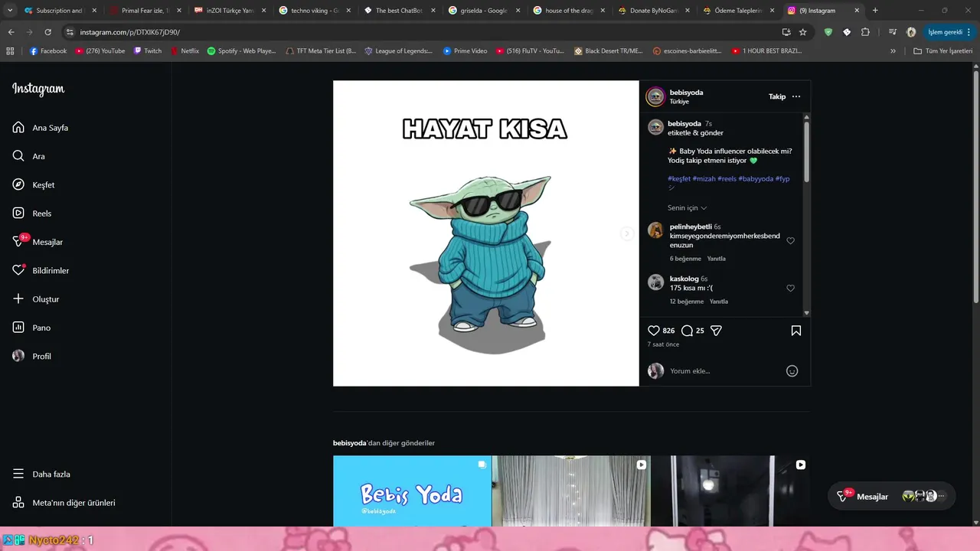
Task: Open floating Mesajlar chat button
Action: (x=892, y=496)
